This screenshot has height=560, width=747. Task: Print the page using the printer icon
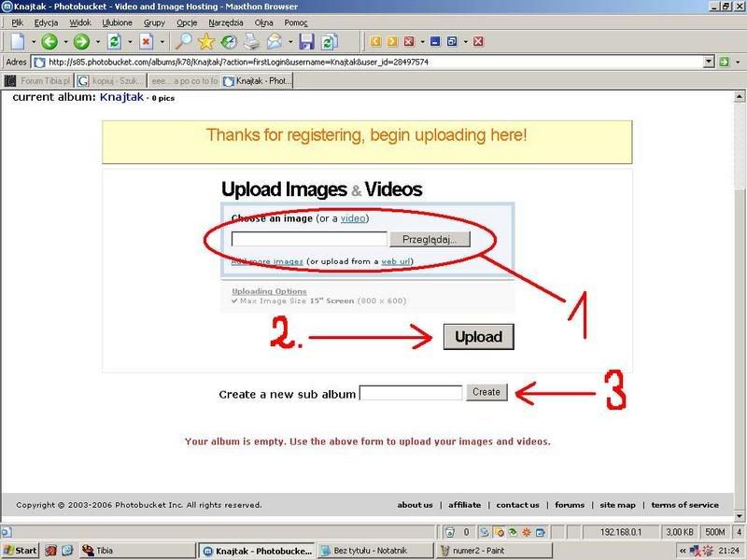(x=251, y=41)
